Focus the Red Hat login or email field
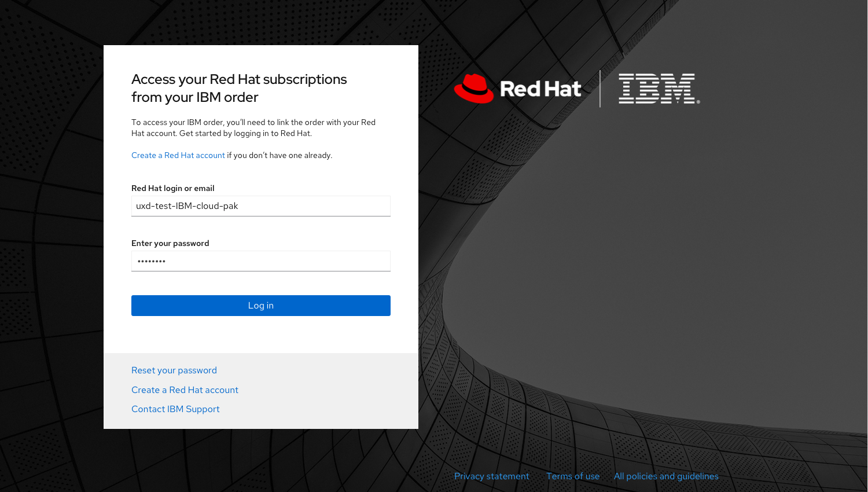This screenshot has width=868, height=492. tap(261, 206)
